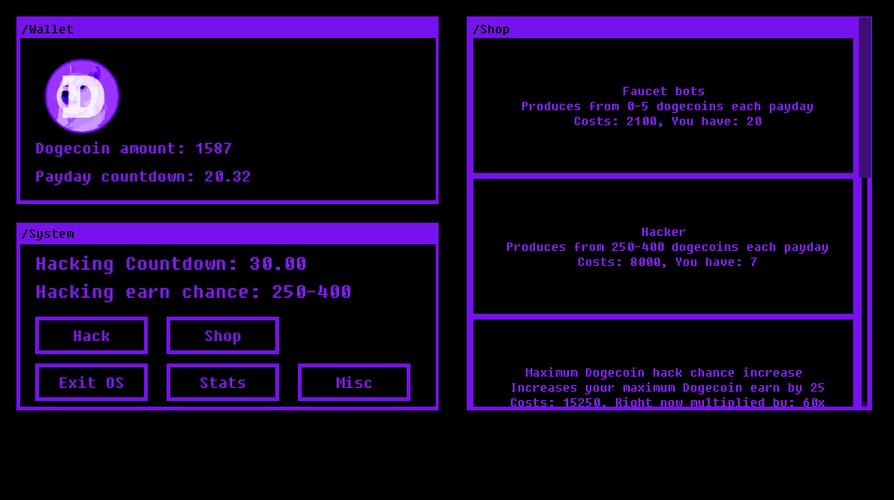The width and height of the screenshot is (894, 500).
Task: Purchase the Hacker shop item
Action: pyautogui.click(x=663, y=246)
